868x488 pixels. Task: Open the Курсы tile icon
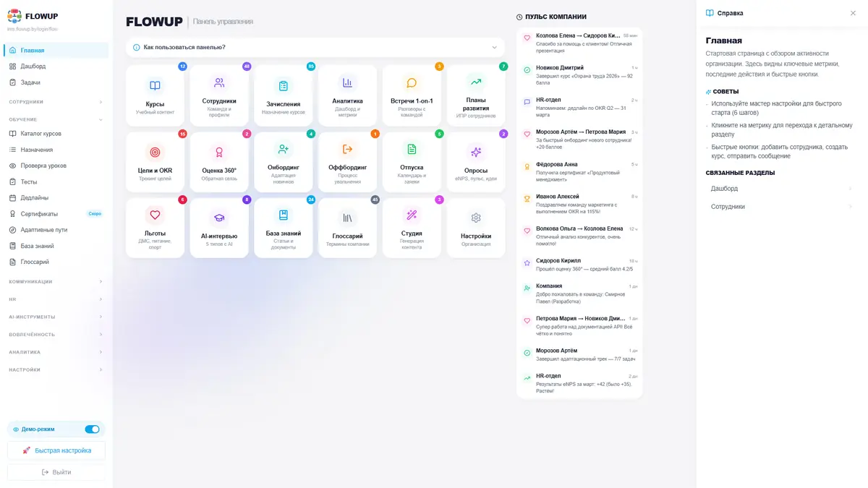click(155, 85)
